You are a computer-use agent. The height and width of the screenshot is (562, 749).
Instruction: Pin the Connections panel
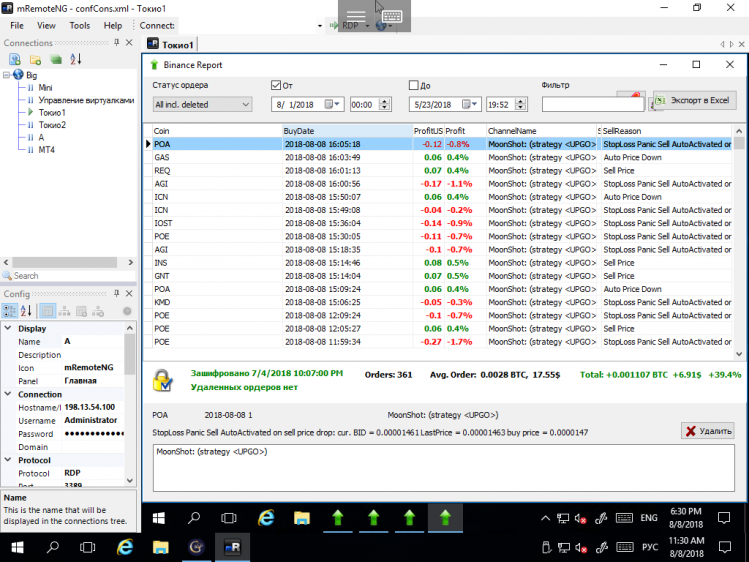coord(117,42)
